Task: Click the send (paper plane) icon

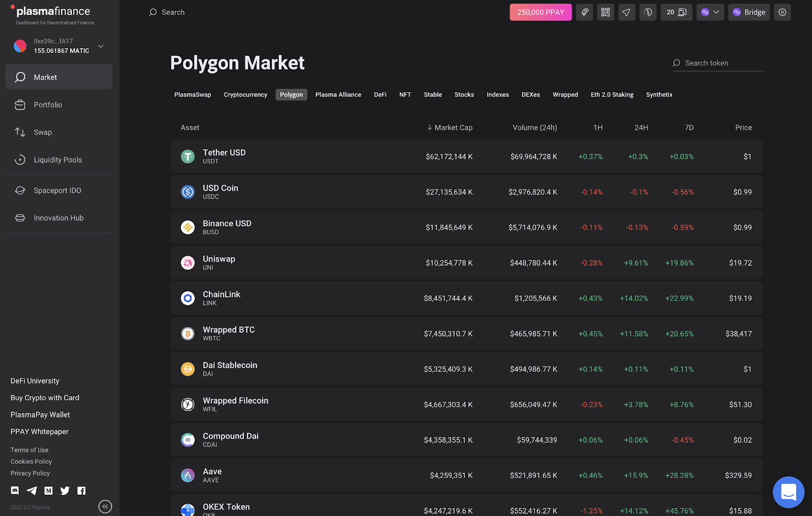Action: click(626, 12)
